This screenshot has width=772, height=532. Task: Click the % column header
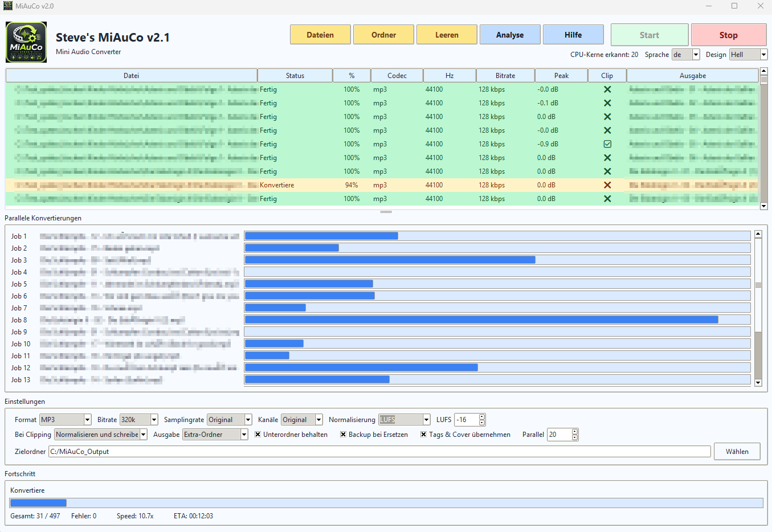[x=352, y=76]
